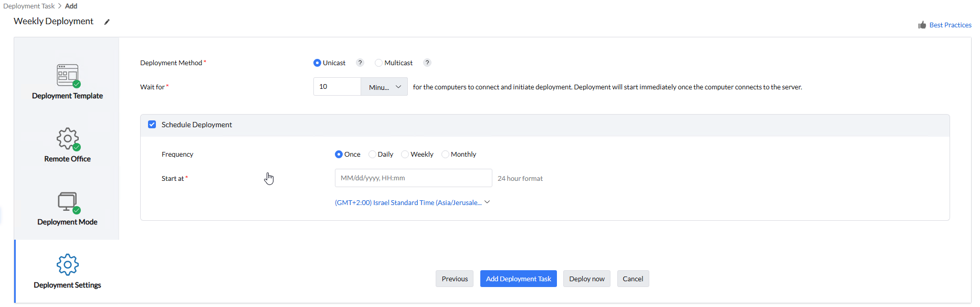Select the Multicast deployment method
This screenshot has height=307, width=980.
point(378,63)
